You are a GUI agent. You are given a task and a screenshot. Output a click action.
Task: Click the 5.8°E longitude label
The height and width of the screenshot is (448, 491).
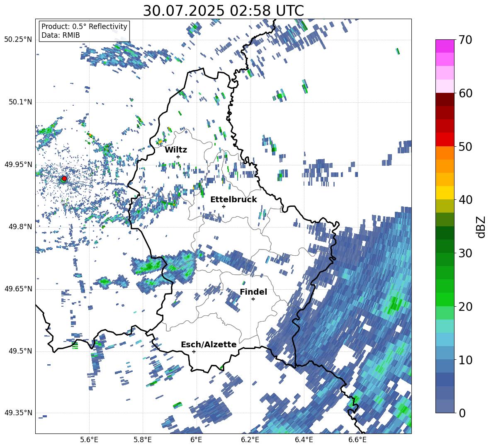click(143, 440)
